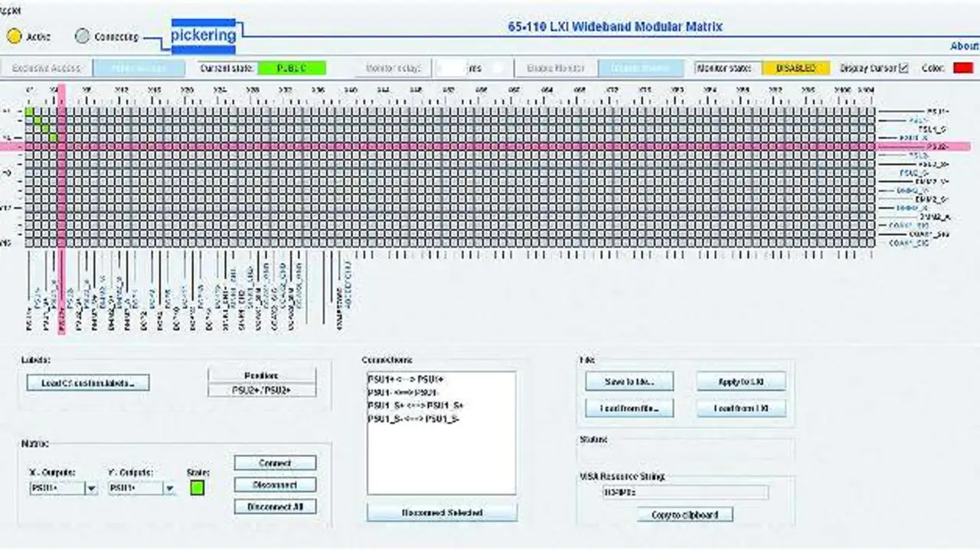Click the green PUBLIC current state indicator
Viewport: 980px width, 550px height.
[292, 68]
